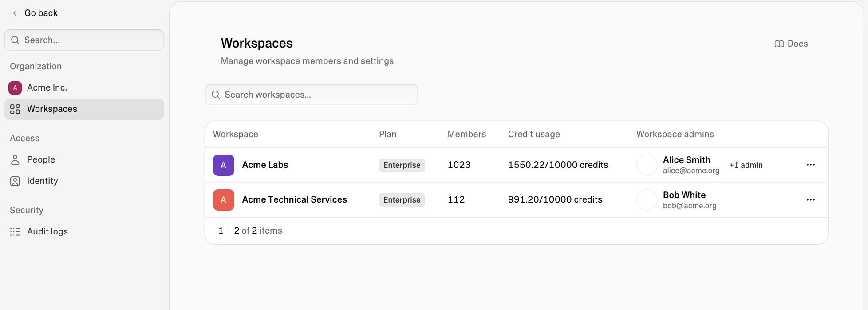Open the Docs link
The height and width of the screenshot is (310, 868).
pos(791,44)
